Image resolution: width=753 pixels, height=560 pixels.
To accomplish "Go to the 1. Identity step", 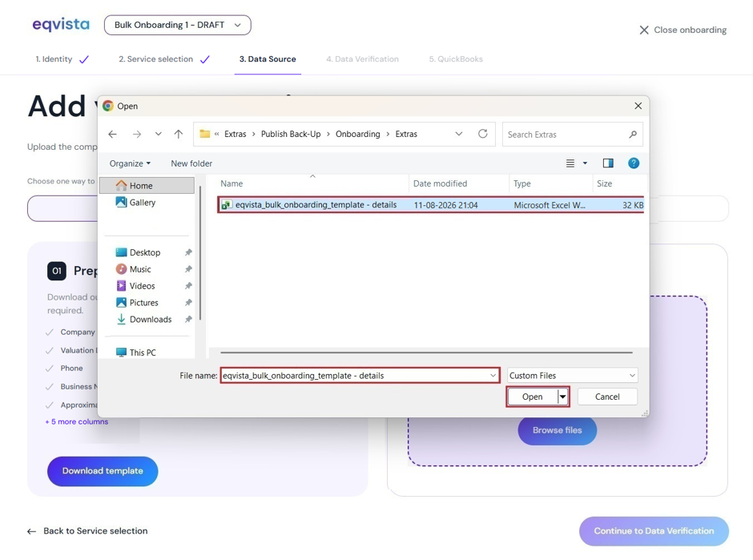I will click(62, 59).
